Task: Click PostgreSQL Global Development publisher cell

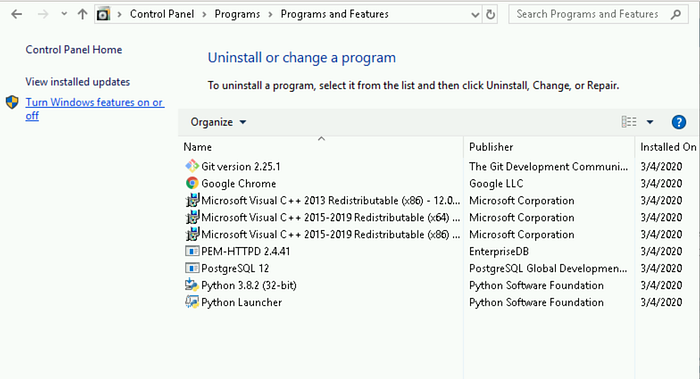Action: 548,268
